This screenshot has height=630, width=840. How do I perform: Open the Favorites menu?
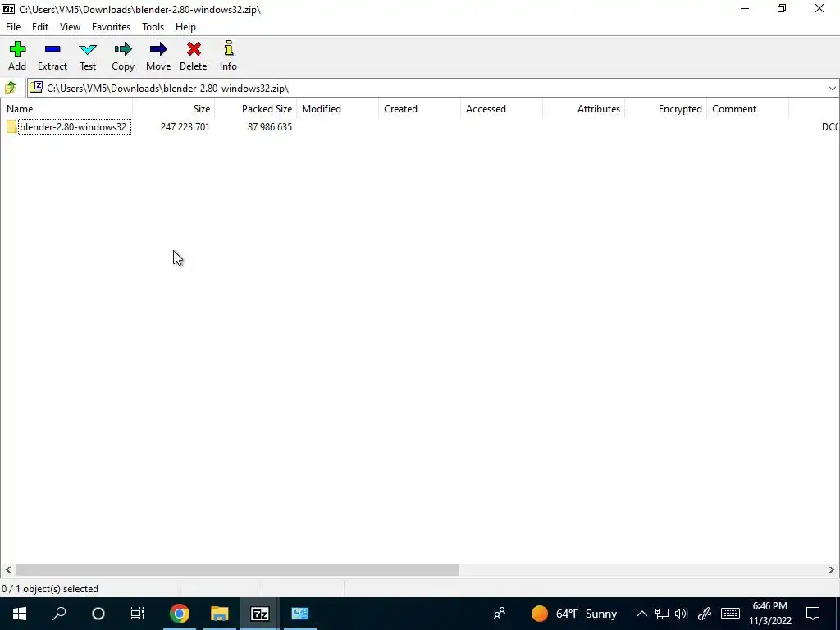pos(111,27)
